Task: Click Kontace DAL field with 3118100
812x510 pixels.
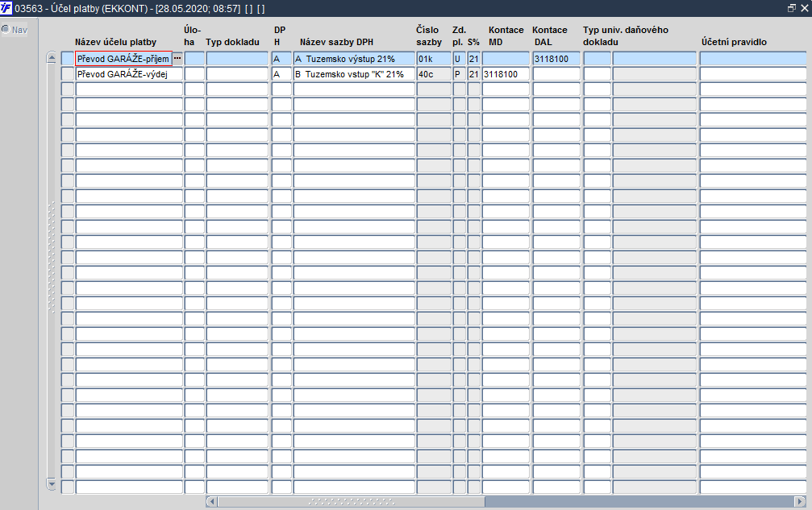Action: click(556, 59)
